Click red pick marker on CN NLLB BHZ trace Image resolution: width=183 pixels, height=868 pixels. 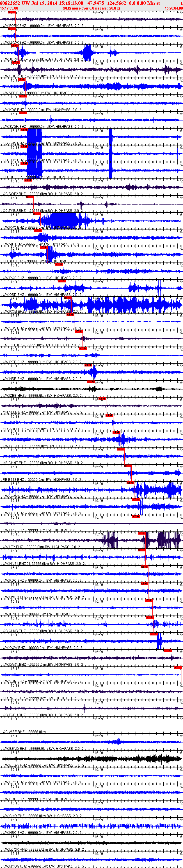tap(102, 399)
